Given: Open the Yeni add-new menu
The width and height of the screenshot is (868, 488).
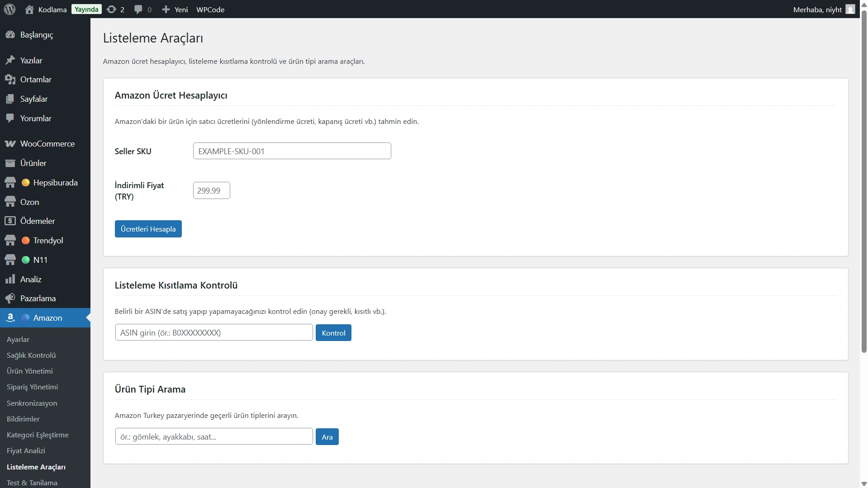Looking at the screenshot, I should tap(175, 9).
